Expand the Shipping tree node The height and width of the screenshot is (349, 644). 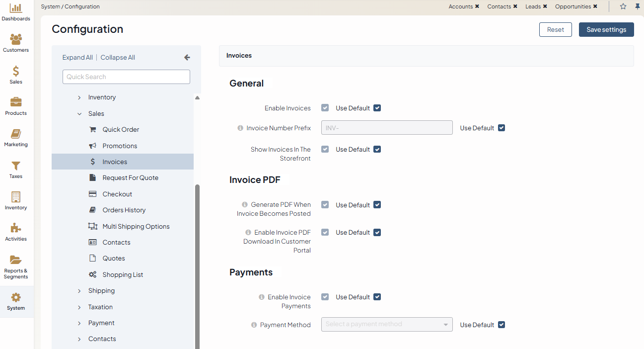[x=79, y=291]
